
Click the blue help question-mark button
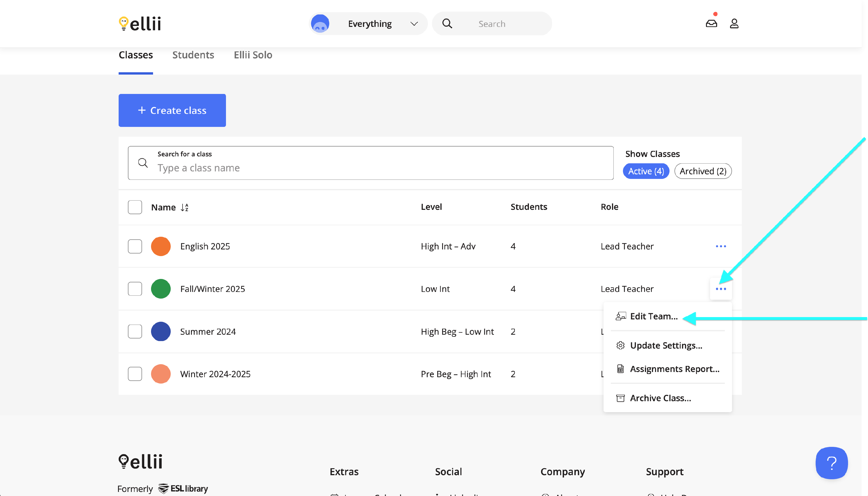[x=831, y=463]
